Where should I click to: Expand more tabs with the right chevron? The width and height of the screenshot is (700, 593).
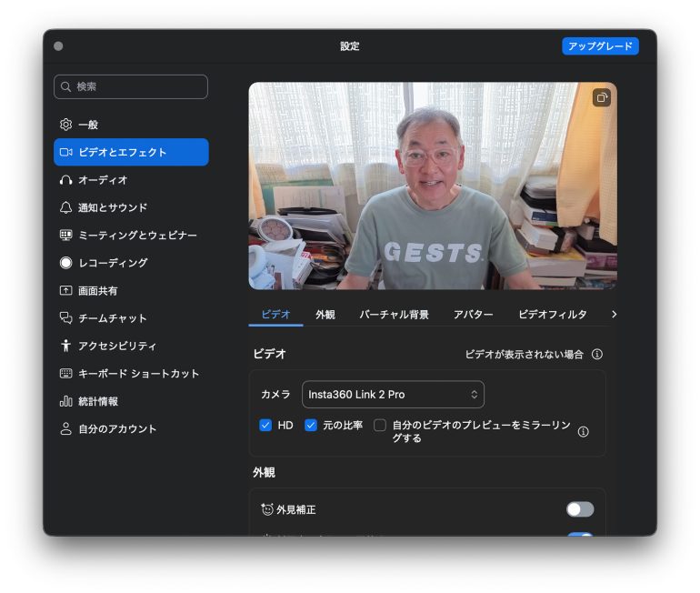point(614,315)
